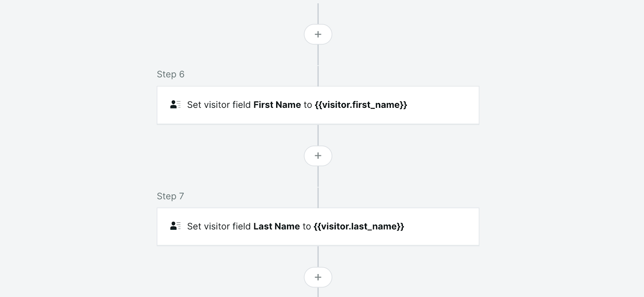644x297 pixels.
Task: Click the Step 6 heading label
Action: point(170,74)
